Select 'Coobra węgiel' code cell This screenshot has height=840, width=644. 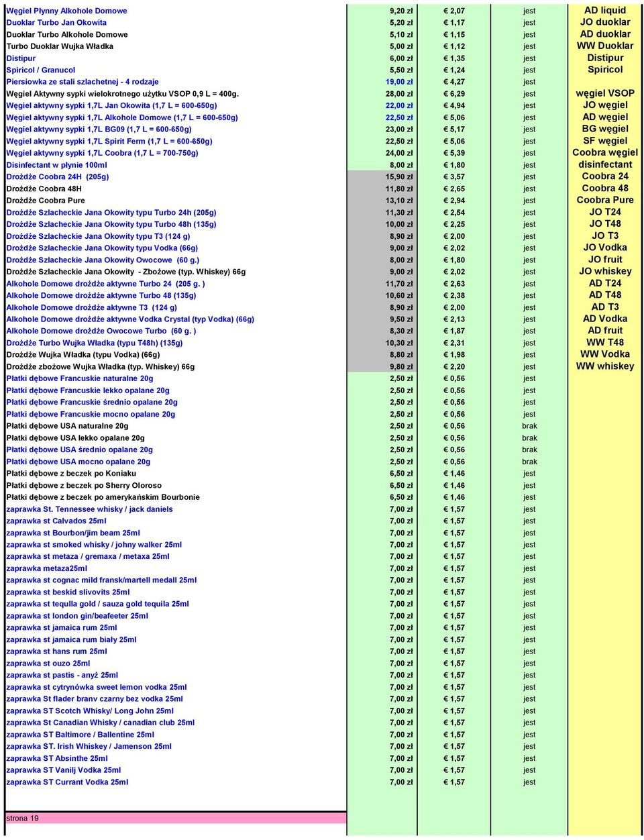click(x=605, y=153)
